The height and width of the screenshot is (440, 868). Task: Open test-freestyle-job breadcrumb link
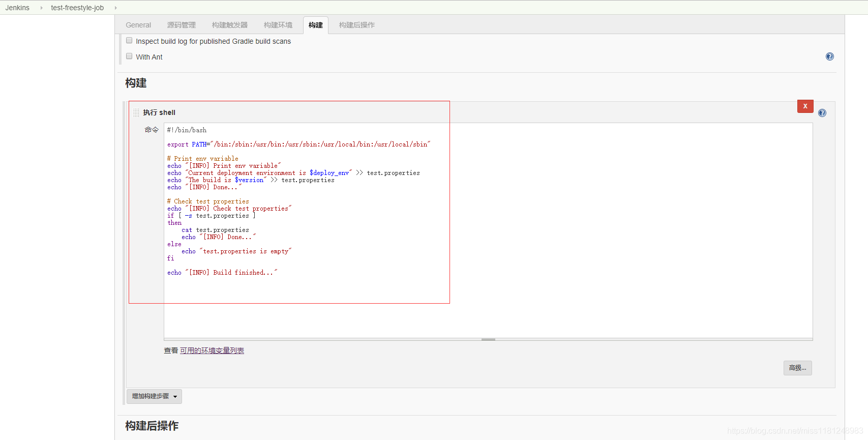(x=77, y=8)
